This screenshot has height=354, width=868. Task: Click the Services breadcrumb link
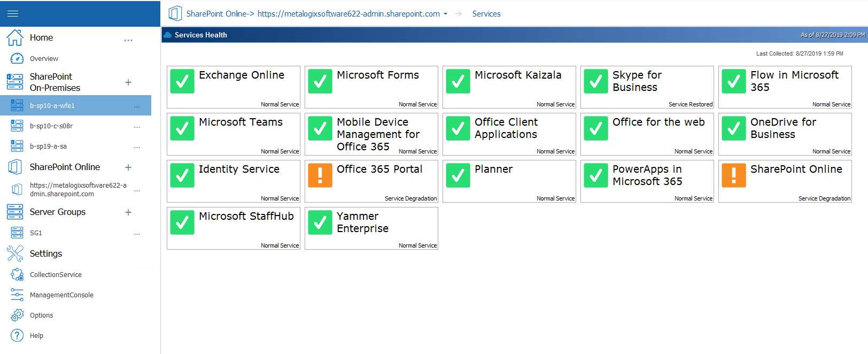486,14
